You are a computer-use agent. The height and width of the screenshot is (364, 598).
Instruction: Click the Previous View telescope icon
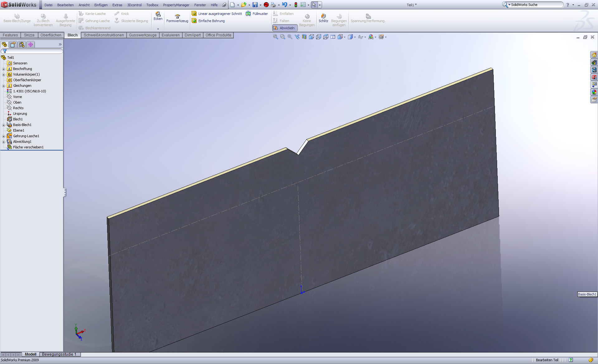pyautogui.click(x=297, y=37)
